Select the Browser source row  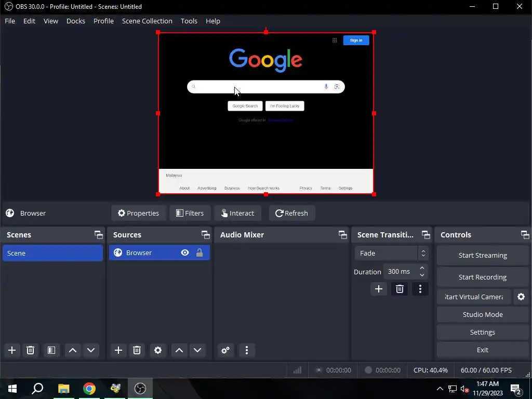tap(159, 253)
